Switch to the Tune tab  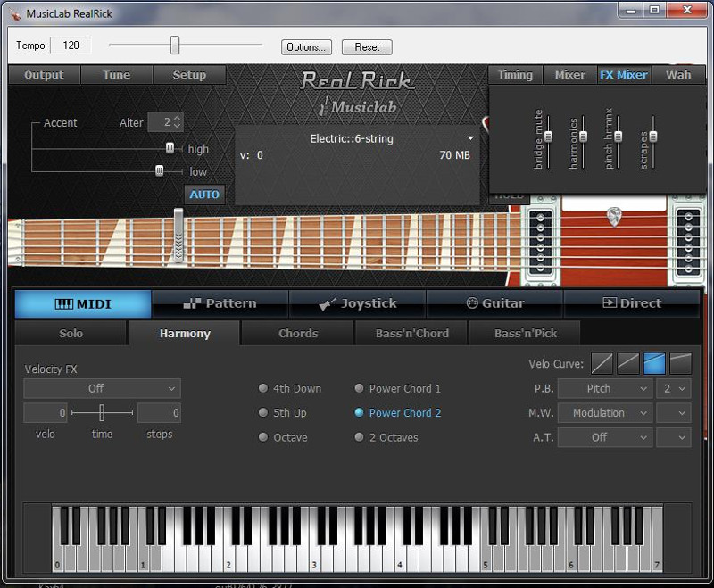click(x=117, y=75)
